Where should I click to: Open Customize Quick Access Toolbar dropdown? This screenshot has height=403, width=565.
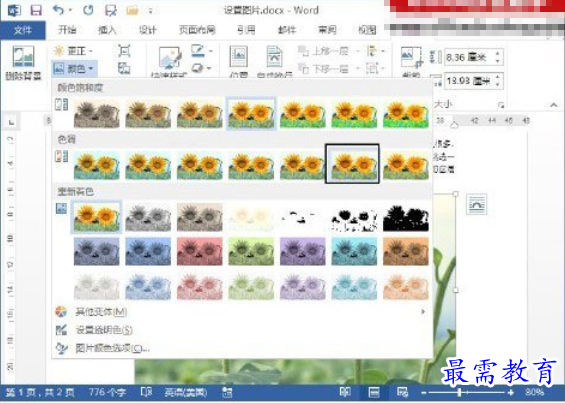tap(150, 11)
